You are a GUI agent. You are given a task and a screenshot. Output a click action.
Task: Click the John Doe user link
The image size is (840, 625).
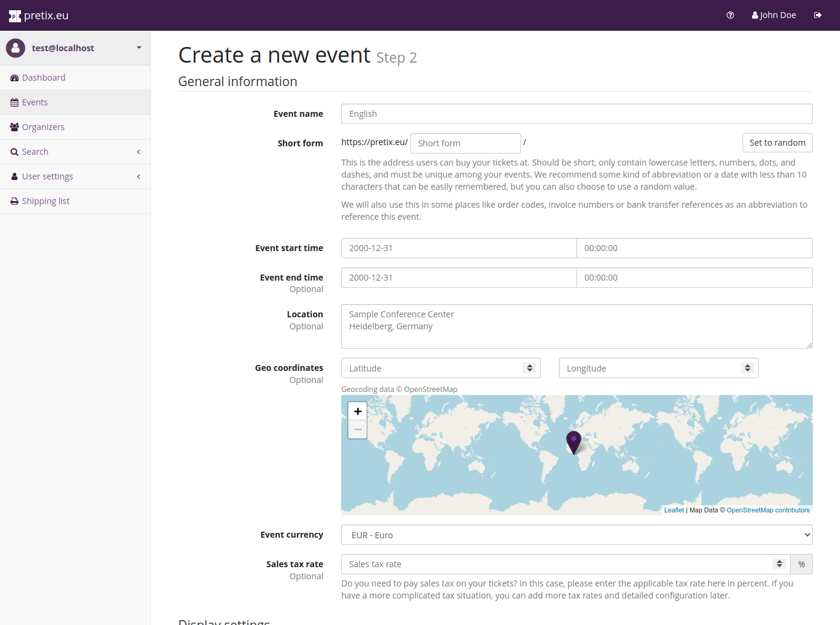point(774,15)
